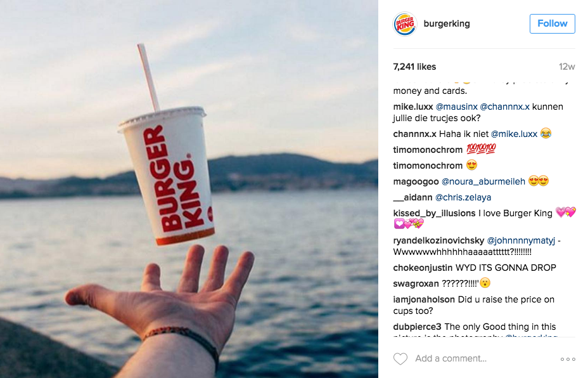Click the @channnx.x mention
The width and height of the screenshot is (588, 378).
pos(504,107)
